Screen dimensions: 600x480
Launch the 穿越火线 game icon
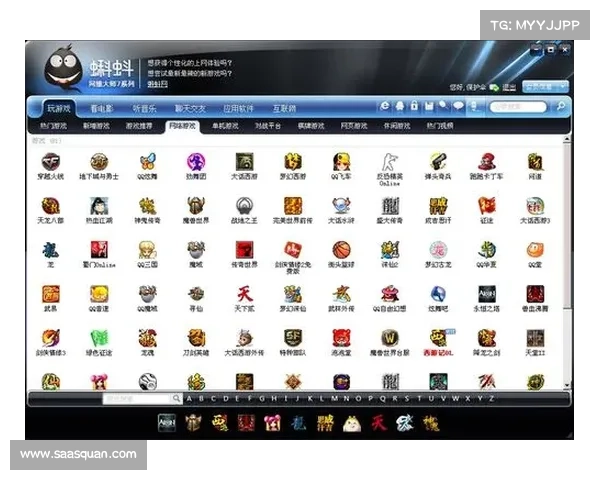click(x=51, y=162)
